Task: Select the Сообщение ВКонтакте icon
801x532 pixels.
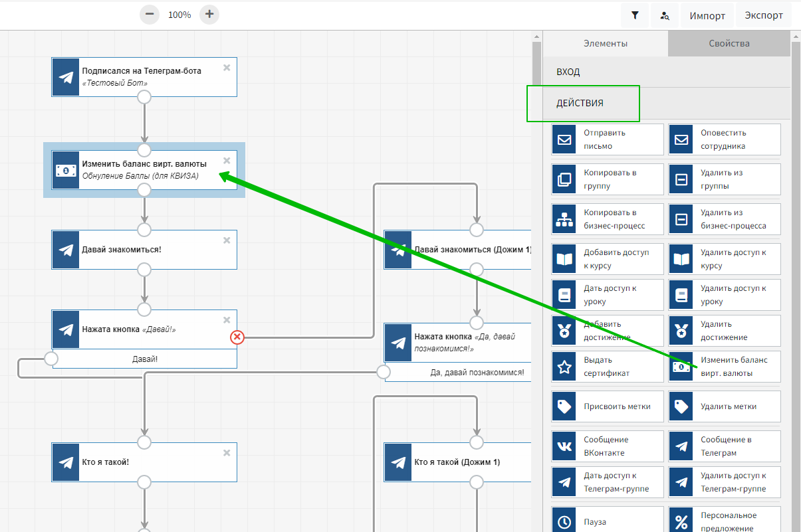Action: coord(565,446)
